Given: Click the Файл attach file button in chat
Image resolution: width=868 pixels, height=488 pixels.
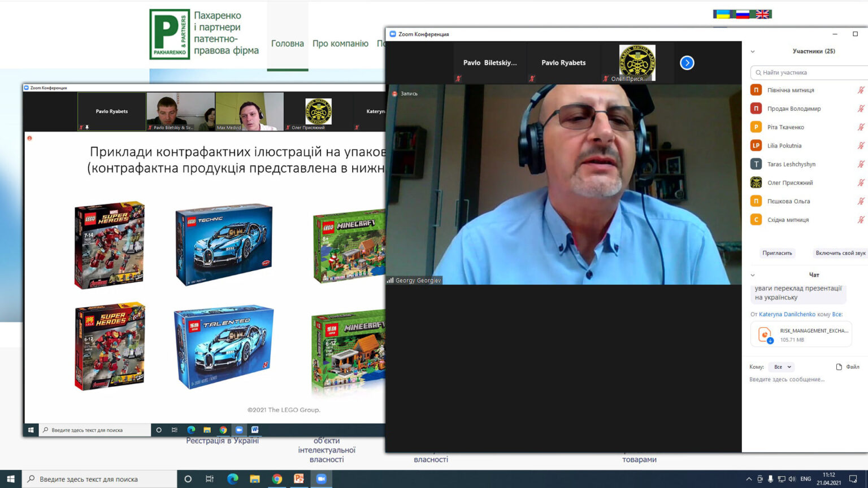Looking at the screenshot, I should tap(848, 367).
